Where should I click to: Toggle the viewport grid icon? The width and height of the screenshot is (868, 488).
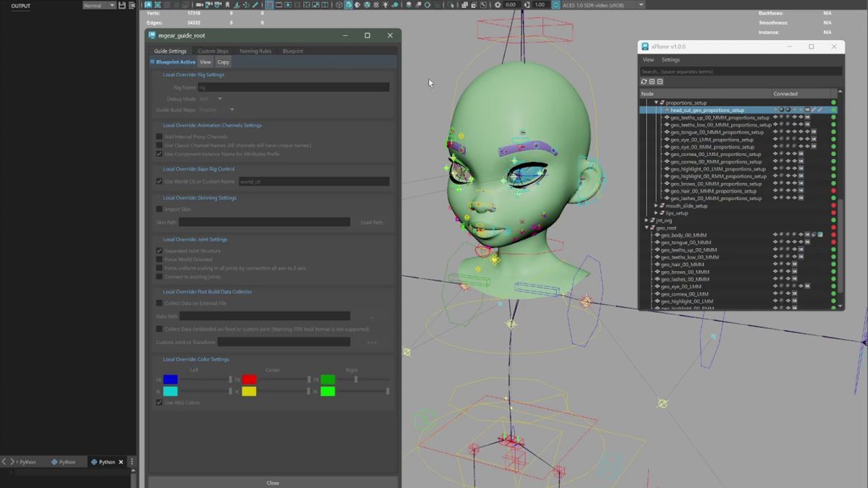point(268,5)
